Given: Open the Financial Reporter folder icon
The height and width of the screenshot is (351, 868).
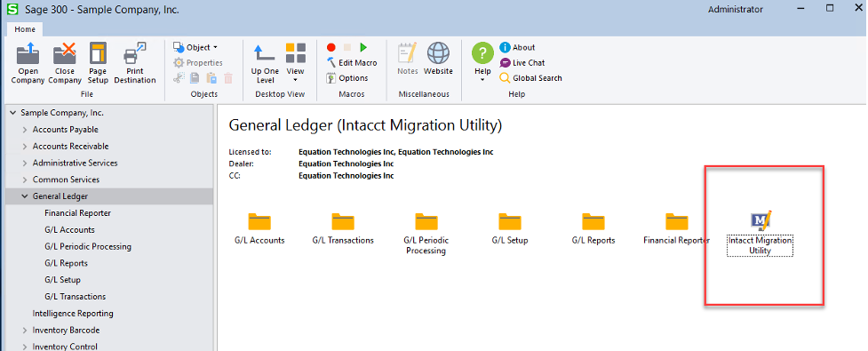Looking at the screenshot, I should pos(676,221).
